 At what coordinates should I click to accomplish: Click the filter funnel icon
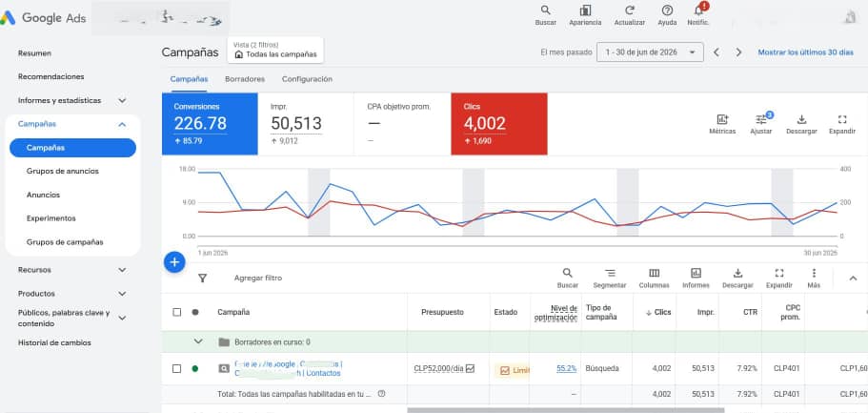click(x=203, y=278)
